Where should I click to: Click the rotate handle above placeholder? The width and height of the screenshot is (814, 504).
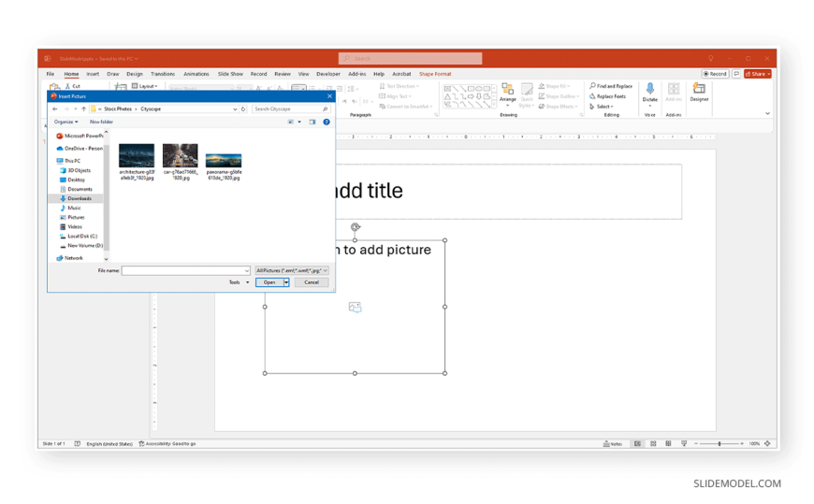click(356, 227)
